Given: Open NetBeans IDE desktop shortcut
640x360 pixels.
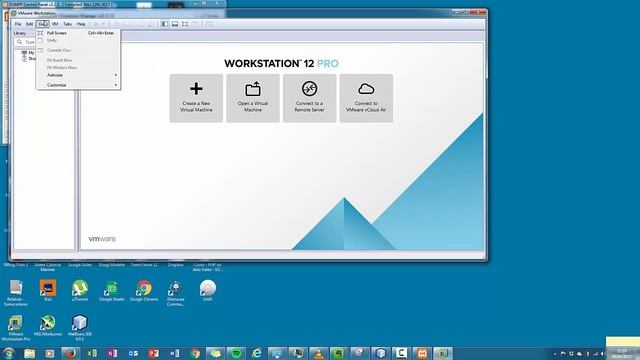Looking at the screenshot, I should click(80, 328).
